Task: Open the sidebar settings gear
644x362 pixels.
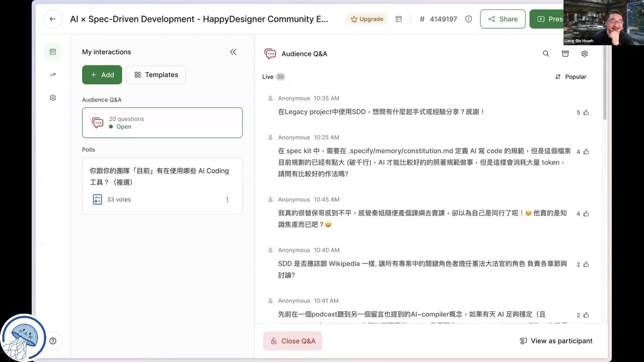Action: [x=53, y=98]
